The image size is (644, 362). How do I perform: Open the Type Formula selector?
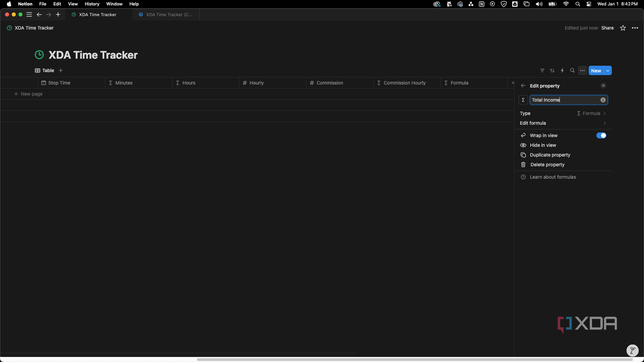pyautogui.click(x=563, y=113)
